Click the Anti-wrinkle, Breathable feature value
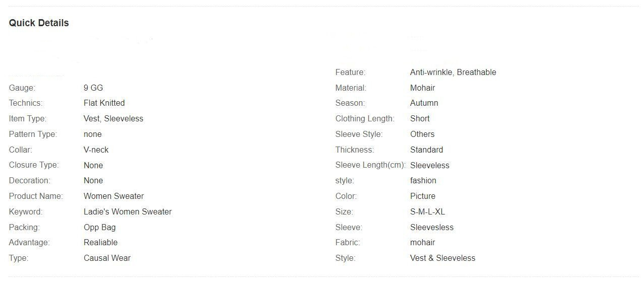Viewport: 644px width, 287px height. 453,72
